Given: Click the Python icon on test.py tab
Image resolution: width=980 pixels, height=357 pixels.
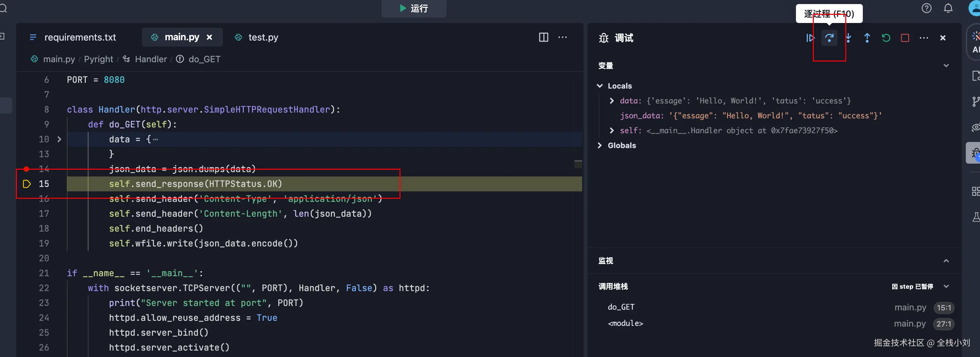Looking at the screenshot, I should click(238, 37).
